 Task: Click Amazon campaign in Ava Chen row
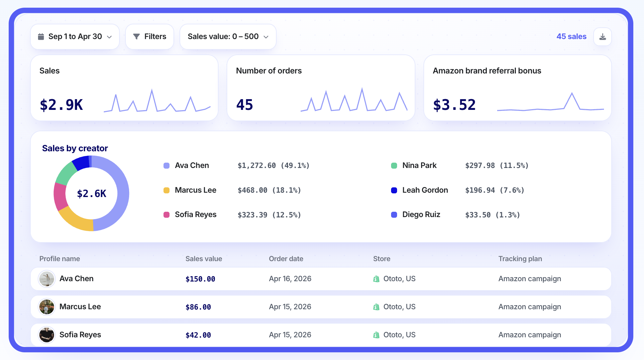click(530, 279)
